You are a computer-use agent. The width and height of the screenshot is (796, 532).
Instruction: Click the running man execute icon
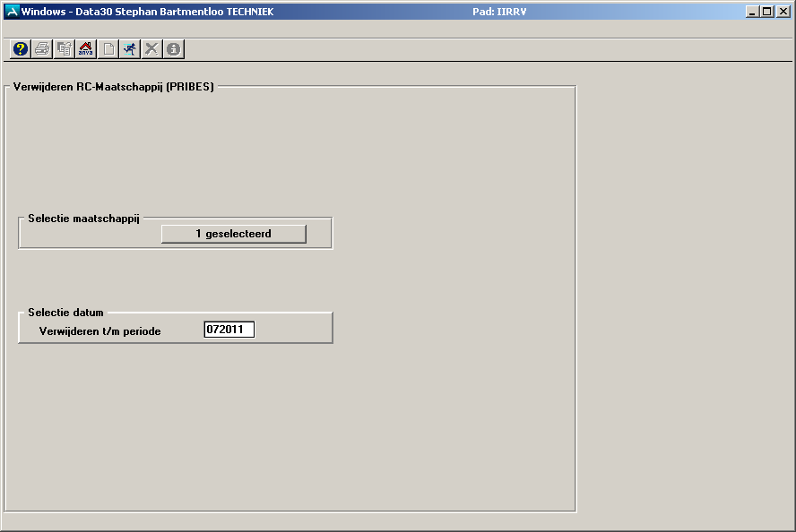130,49
